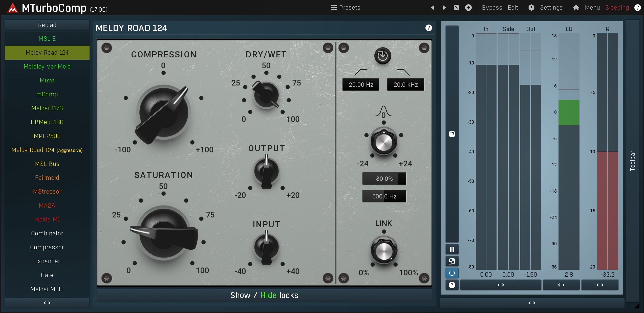Click the 80.0% value slider
Screen dimensions: 644x313
tap(384, 179)
